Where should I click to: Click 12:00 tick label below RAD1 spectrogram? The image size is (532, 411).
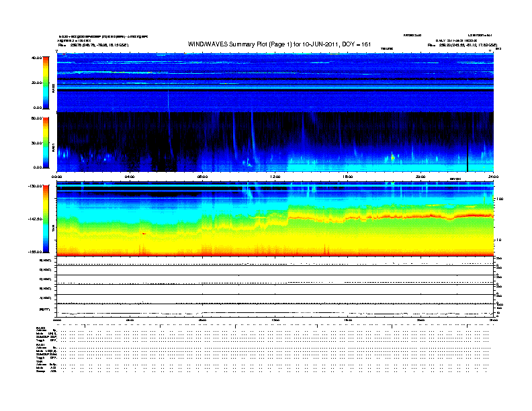pos(275,177)
